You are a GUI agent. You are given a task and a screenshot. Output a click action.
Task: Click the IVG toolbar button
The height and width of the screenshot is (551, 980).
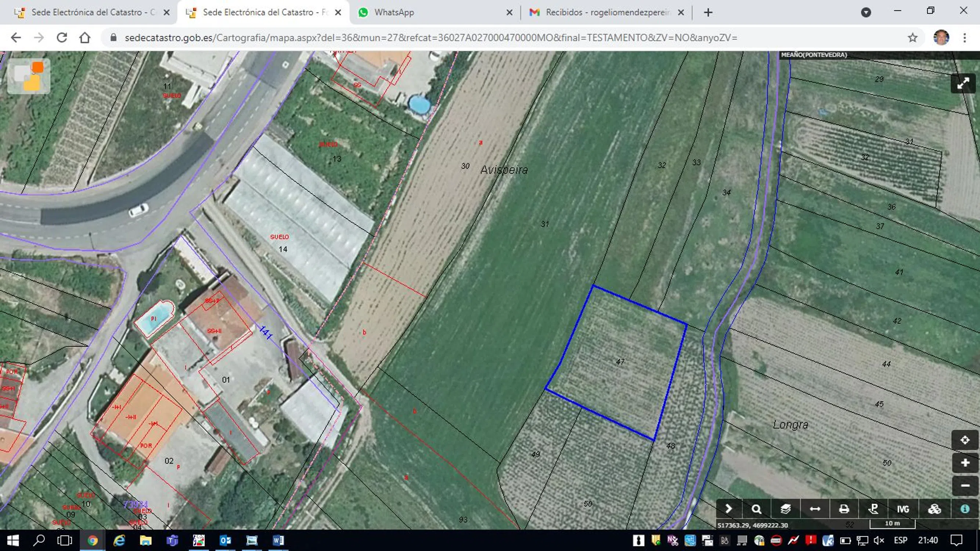(x=903, y=509)
